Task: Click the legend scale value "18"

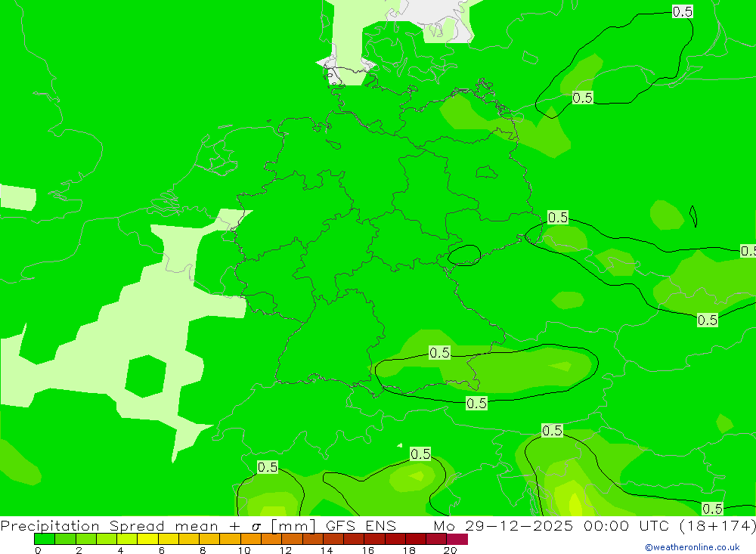Action: point(409,550)
